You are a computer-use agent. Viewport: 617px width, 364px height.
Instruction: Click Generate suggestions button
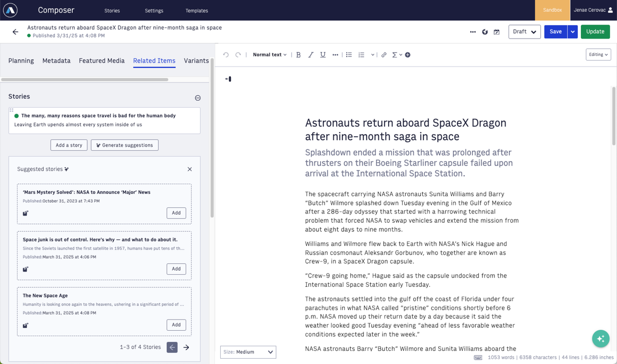pyautogui.click(x=125, y=145)
